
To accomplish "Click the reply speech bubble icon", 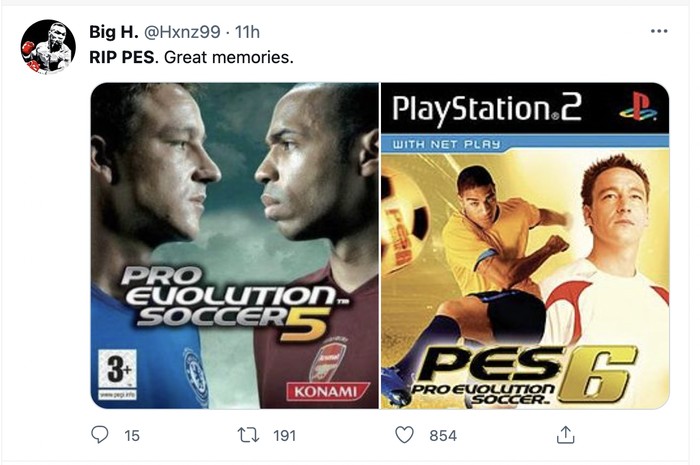I will [x=100, y=435].
